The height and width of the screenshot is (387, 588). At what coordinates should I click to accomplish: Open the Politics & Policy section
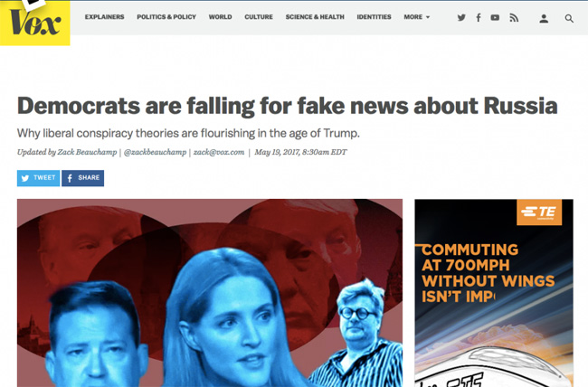coord(166,17)
